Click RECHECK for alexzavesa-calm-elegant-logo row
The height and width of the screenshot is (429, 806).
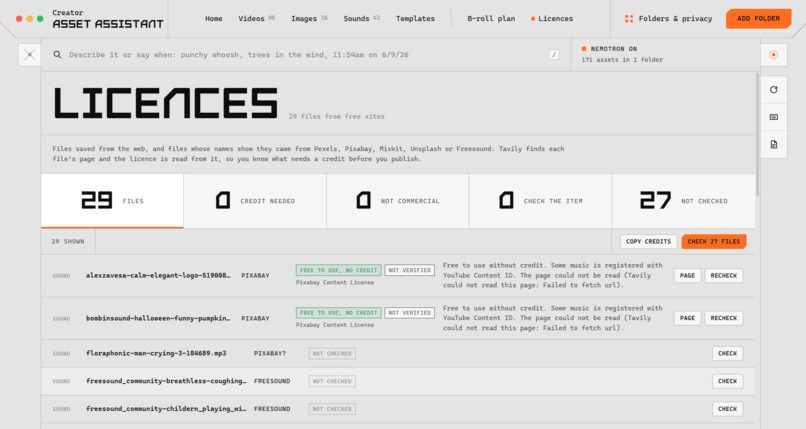coord(724,275)
